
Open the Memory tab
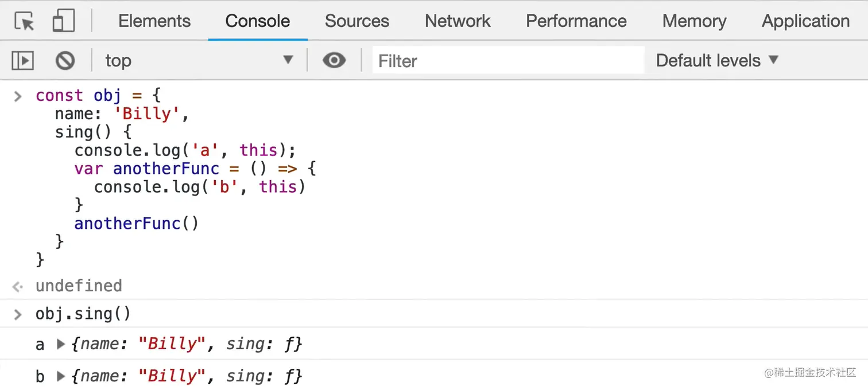pos(694,21)
